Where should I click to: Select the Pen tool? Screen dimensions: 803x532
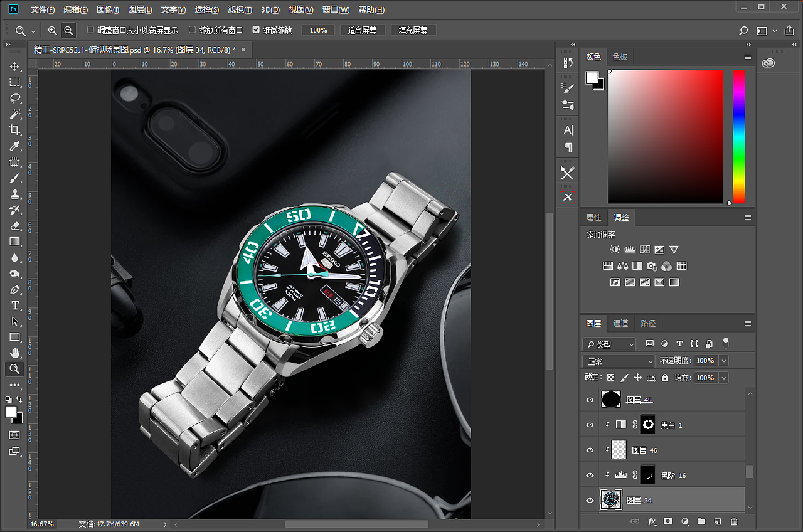pyautogui.click(x=14, y=290)
